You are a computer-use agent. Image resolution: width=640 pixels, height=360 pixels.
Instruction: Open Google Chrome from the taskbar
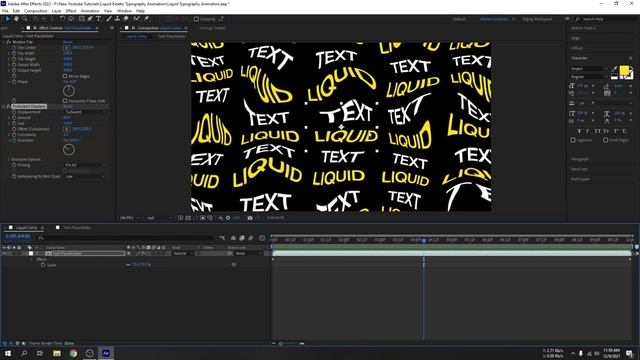(73, 353)
